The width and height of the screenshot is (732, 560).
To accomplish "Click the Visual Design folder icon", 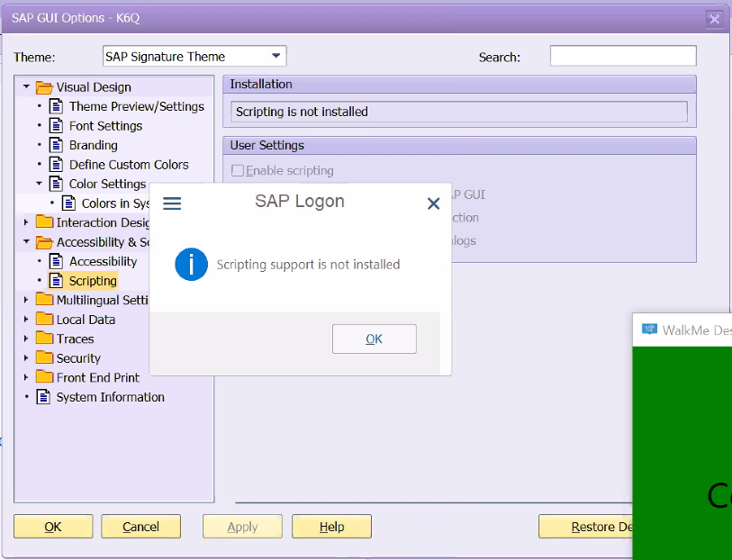I will 44,87.
